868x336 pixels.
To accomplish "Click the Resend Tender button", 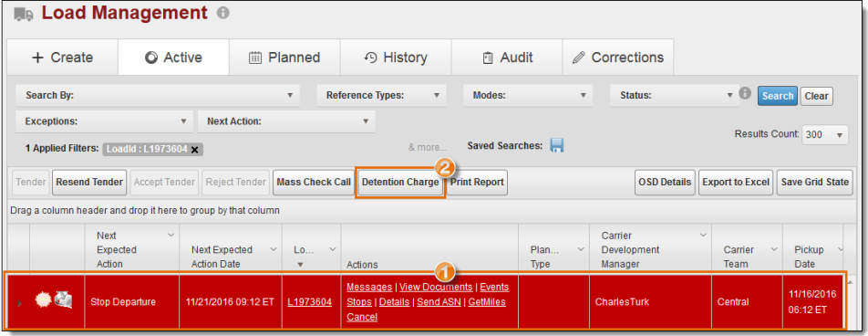I will [x=89, y=182].
